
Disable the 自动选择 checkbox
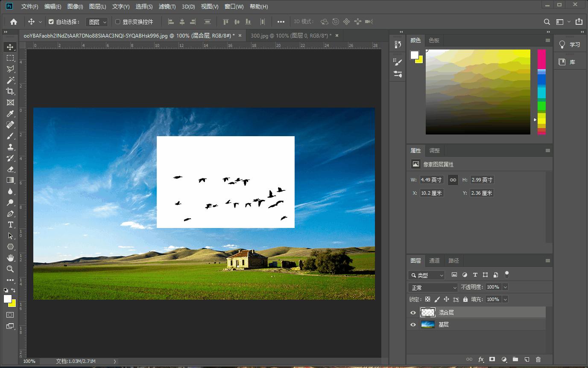point(51,22)
